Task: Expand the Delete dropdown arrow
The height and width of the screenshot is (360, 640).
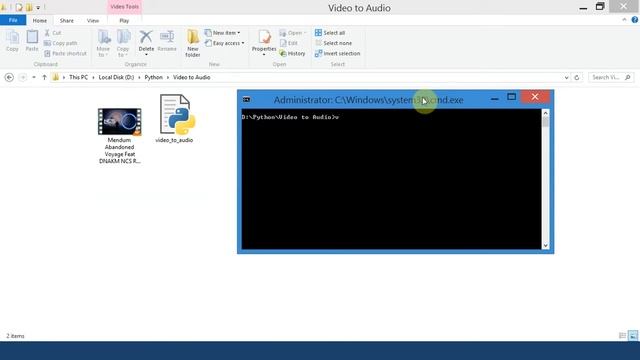Action: (x=146, y=55)
